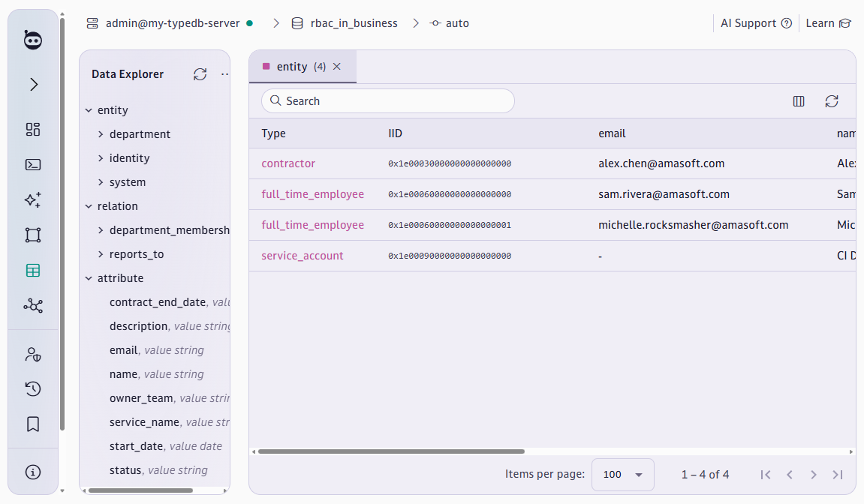Select the email attribute in the tree
864x504 pixels.
tap(123, 350)
